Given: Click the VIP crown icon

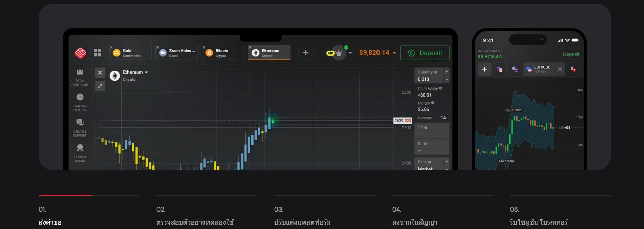Looking at the screenshot, I should (338, 53).
